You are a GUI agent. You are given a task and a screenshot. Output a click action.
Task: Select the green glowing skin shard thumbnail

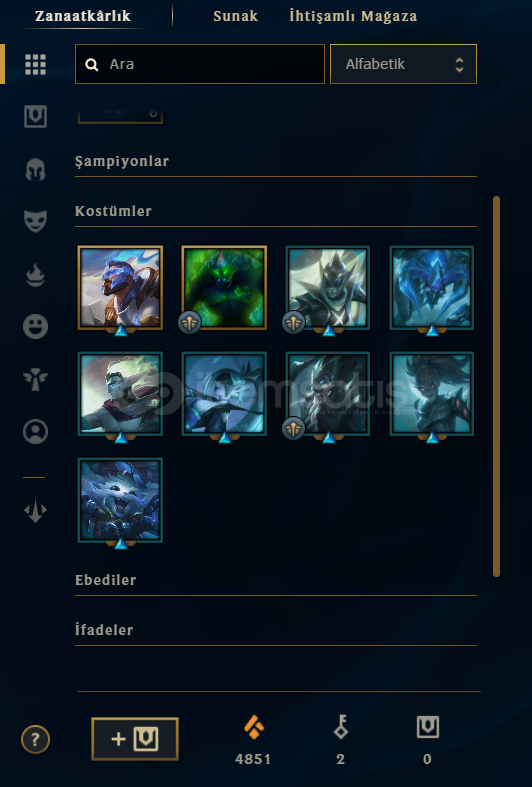pos(224,288)
